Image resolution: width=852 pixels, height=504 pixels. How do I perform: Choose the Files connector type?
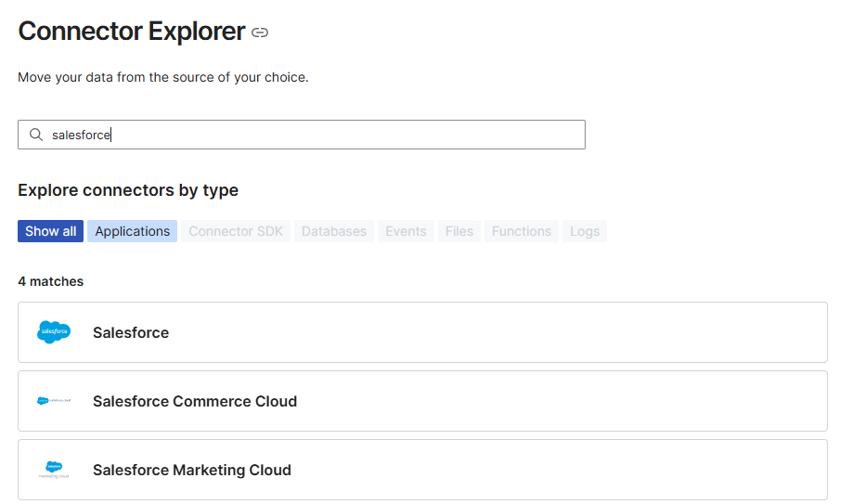pyautogui.click(x=459, y=231)
